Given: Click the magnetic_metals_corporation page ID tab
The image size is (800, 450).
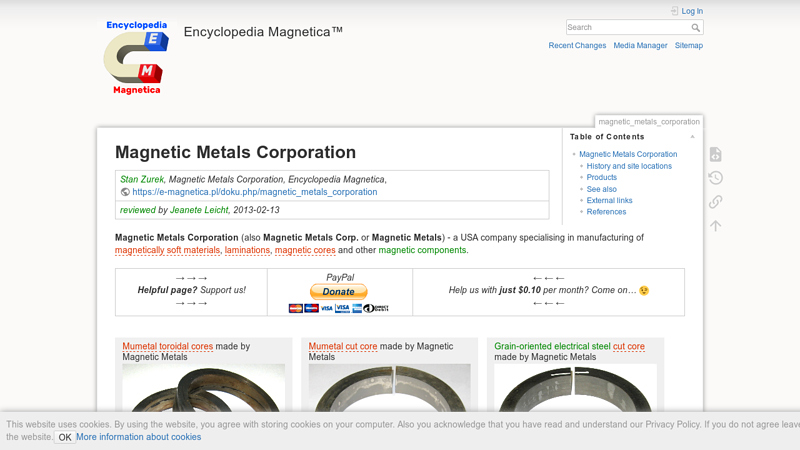Looking at the screenshot, I should coord(648,121).
